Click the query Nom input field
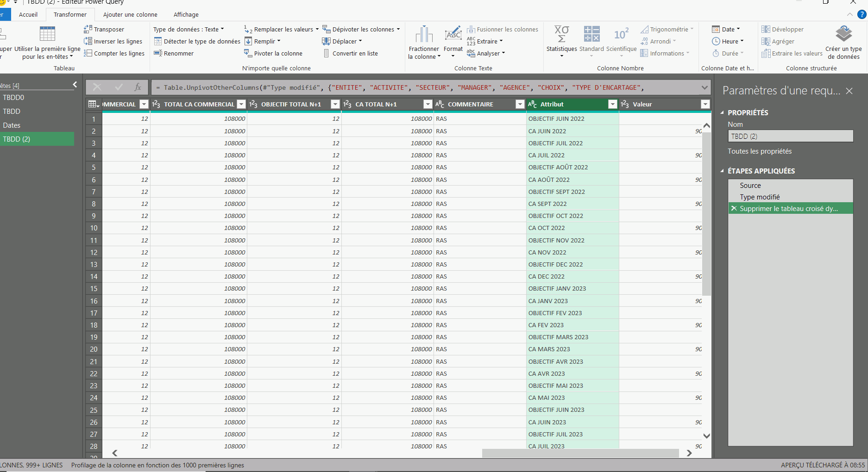 point(790,136)
